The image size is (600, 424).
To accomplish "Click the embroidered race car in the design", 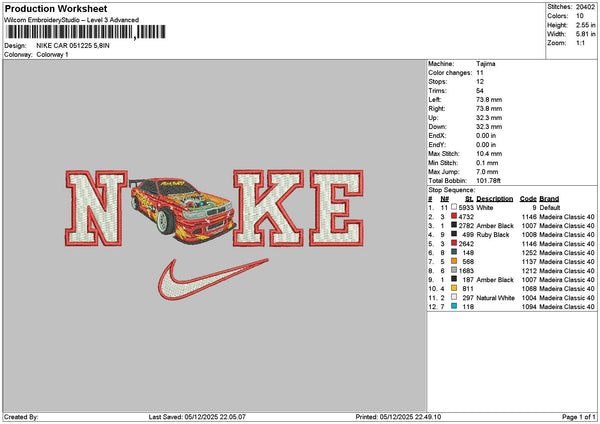I will point(183,210).
